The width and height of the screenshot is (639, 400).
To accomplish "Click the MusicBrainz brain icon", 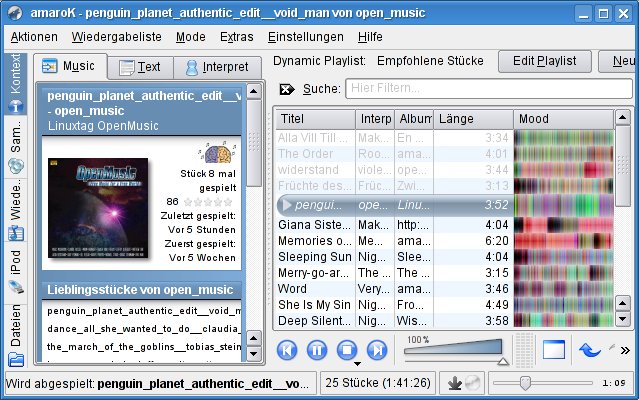I will tap(218, 152).
